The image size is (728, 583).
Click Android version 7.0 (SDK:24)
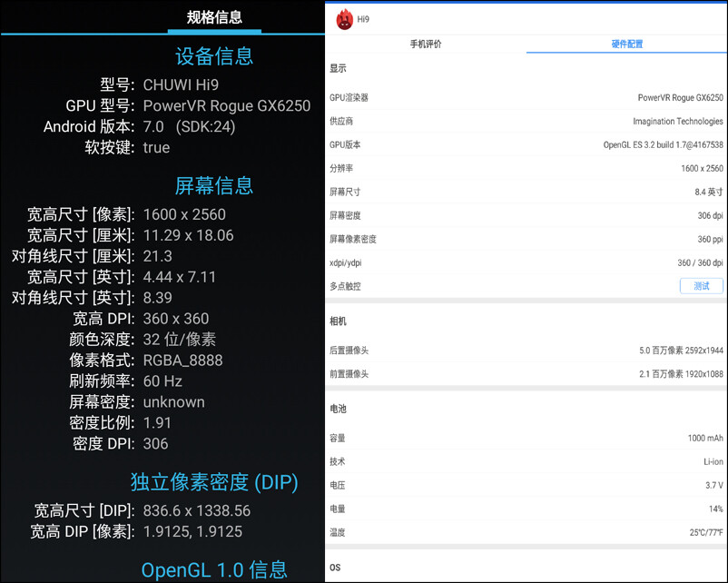click(189, 126)
